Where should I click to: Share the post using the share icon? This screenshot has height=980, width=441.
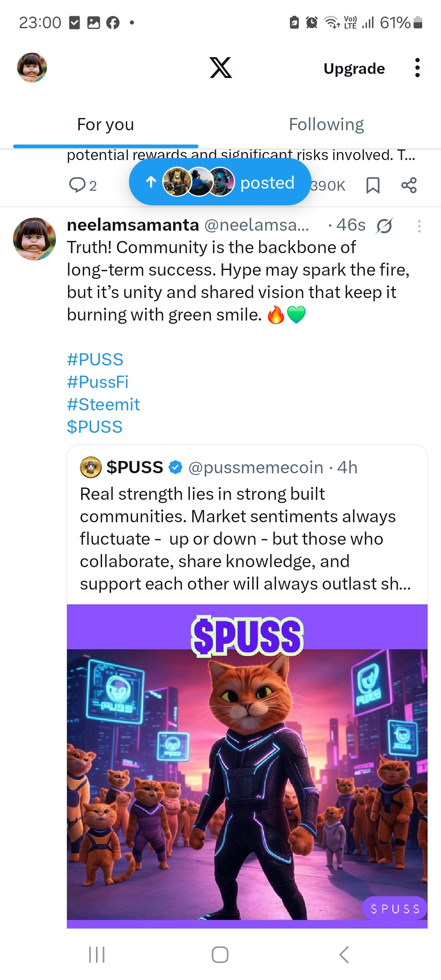tap(409, 185)
